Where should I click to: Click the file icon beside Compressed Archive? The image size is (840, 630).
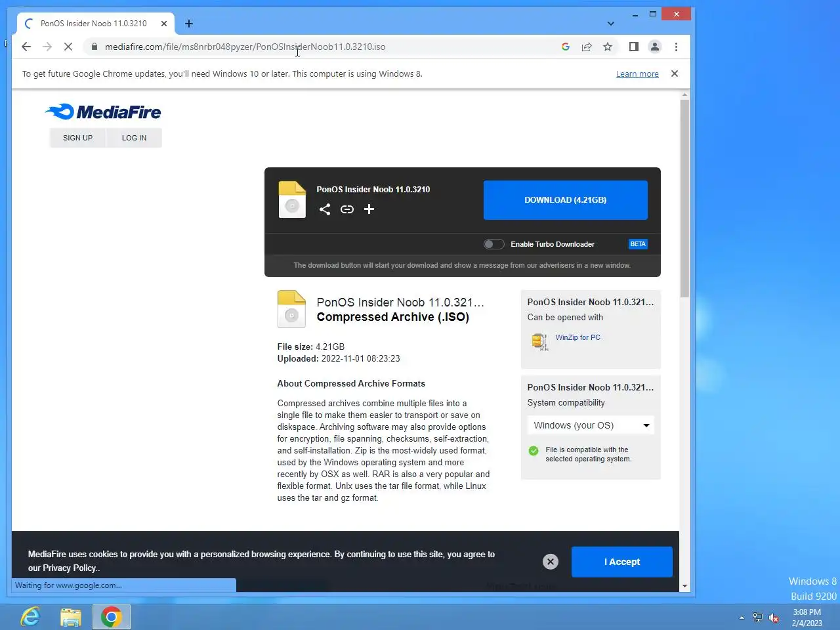292,309
